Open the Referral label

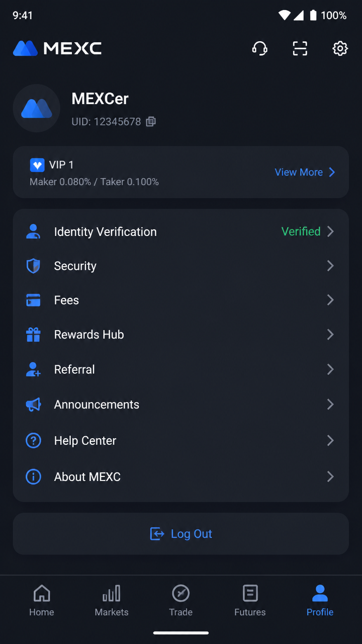pyautogui.click(x=74, y=369)
